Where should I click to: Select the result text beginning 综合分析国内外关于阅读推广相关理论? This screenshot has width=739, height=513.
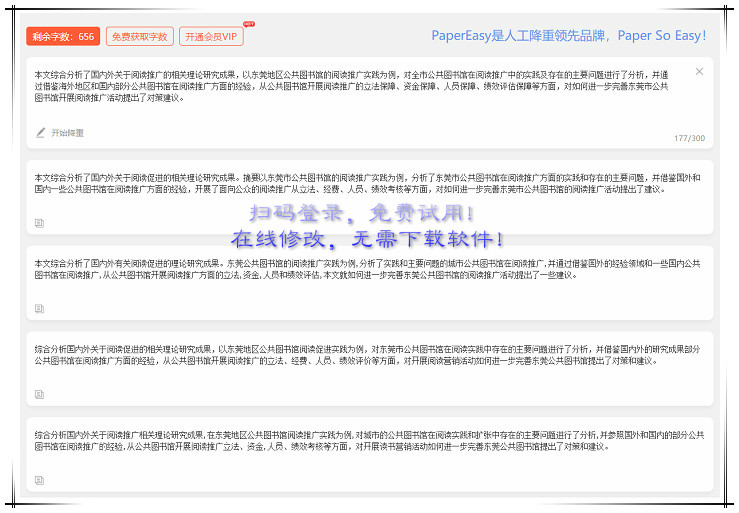(369, 441)
